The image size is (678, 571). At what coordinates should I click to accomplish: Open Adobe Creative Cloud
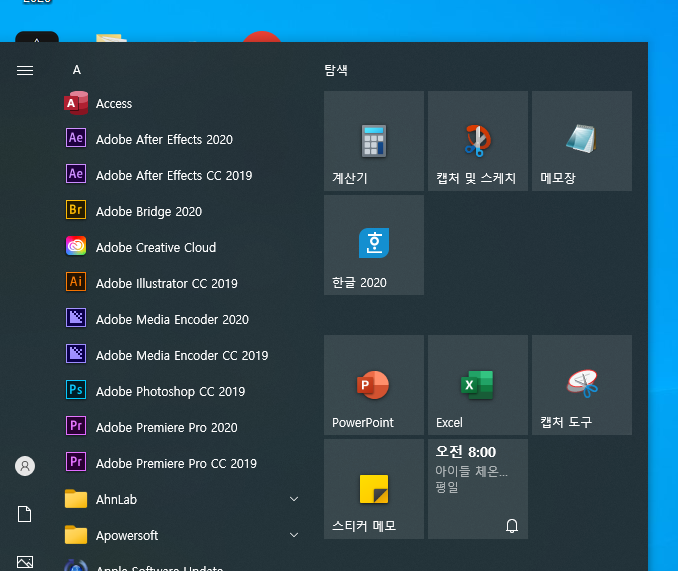coord(182,247)
